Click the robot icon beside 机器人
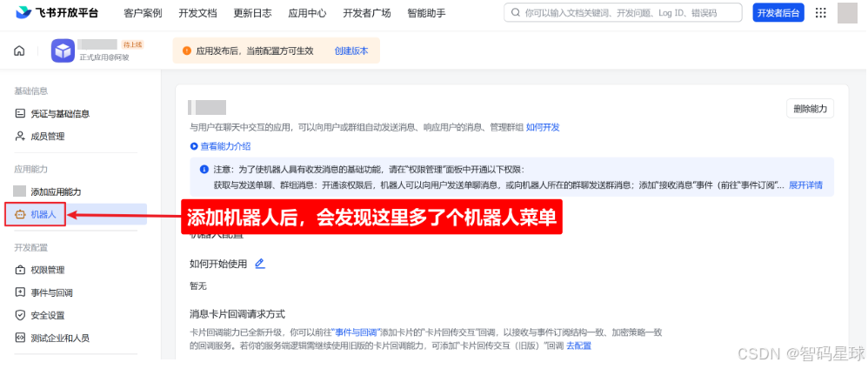Viewport: 868px width, 369px height. click(x=20, y=214)
